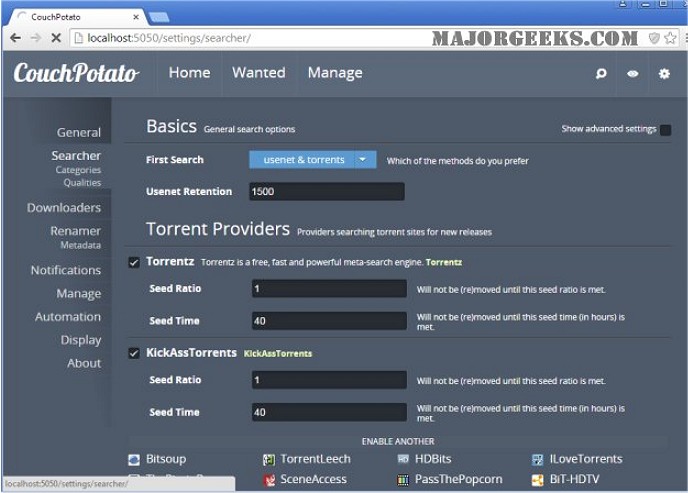Stop page loading with X button
This screenshot has width=688, height=493.
pos(56,38)
